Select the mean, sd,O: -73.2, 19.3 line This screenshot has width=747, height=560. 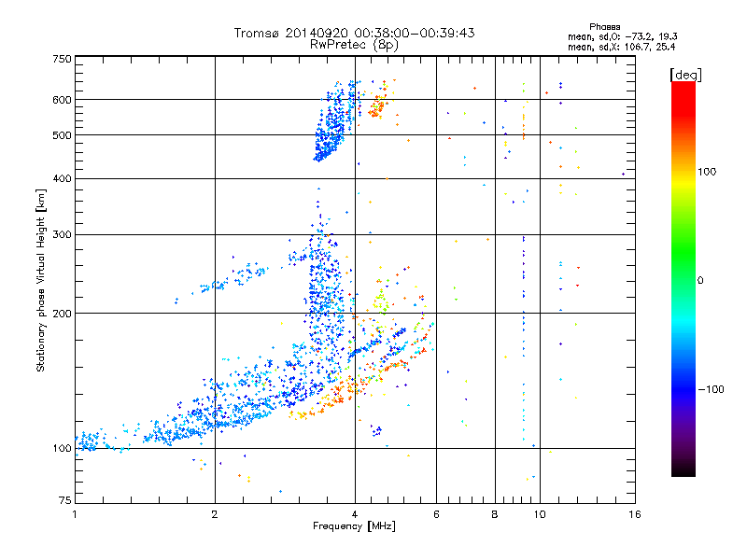tap(622, 36)
